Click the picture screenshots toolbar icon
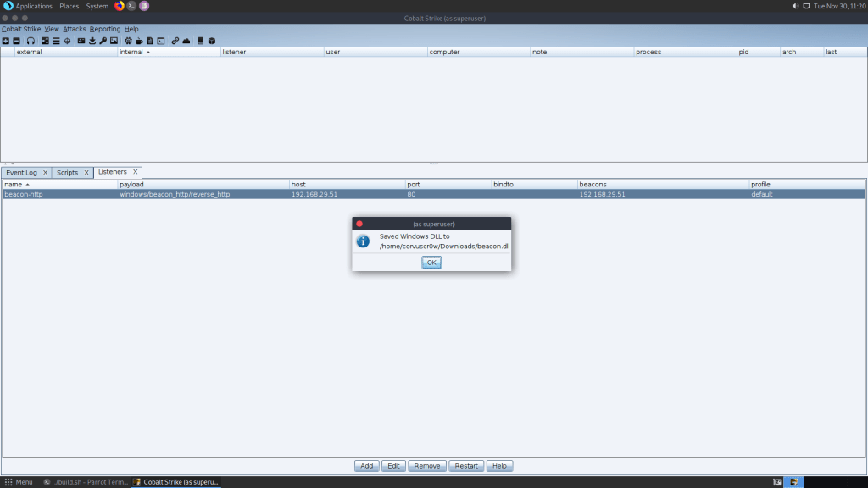The width and height of the screenshot is (868, 488). (114, 41)
